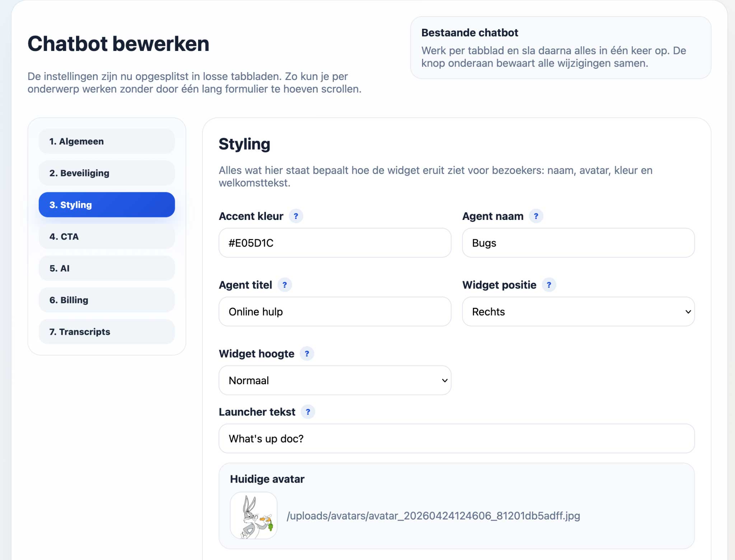
Task: Open the AI settings tab
Action: [x=107, y=268]
